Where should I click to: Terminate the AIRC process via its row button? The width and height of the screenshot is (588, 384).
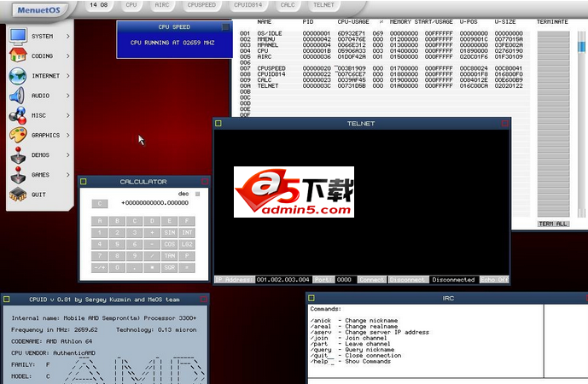(x=554, y=56)
